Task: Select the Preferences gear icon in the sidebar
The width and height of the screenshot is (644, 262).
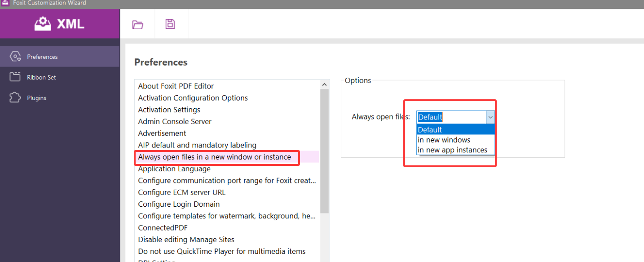Action: point(14,57)
